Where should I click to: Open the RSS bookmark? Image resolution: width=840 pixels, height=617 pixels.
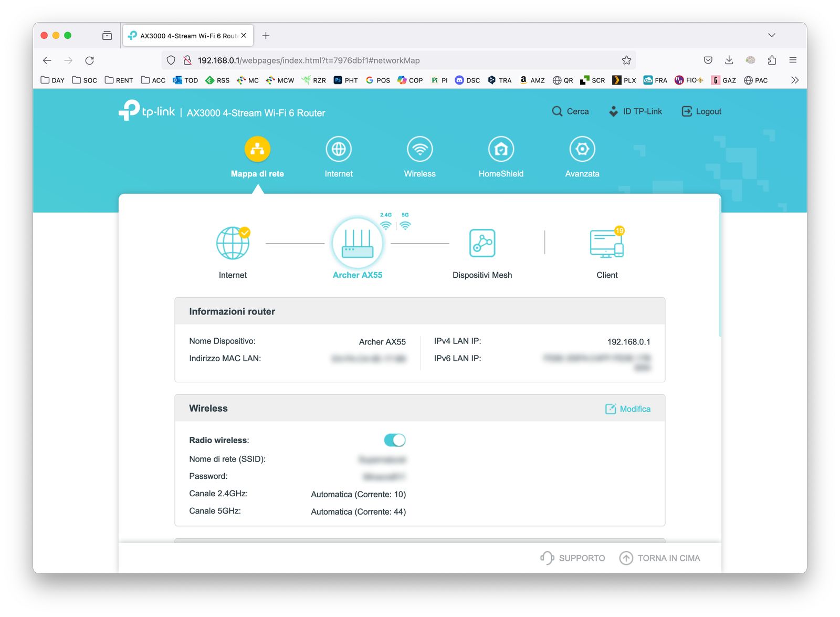coord(217,80)
